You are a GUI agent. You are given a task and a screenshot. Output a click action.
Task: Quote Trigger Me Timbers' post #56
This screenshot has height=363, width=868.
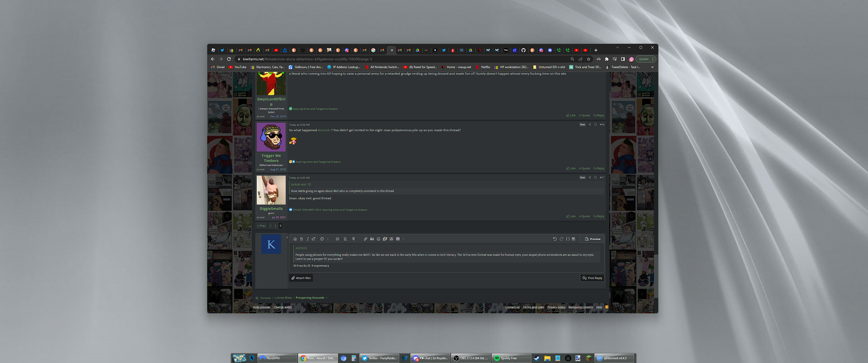click(584, 168)
